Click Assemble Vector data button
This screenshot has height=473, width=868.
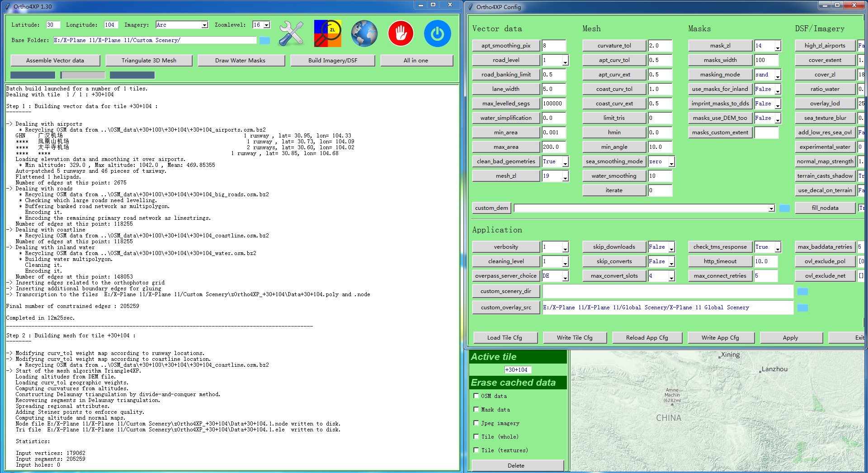(x=55, y=60)
